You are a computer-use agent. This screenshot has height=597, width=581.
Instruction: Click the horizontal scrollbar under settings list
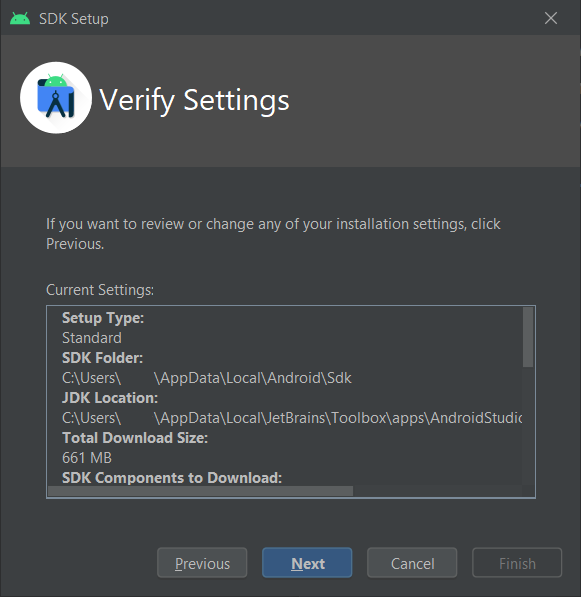click(201, 491)
